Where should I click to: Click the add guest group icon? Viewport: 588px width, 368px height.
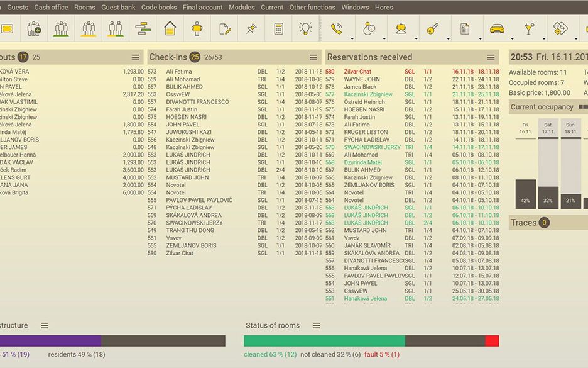pyautogui.click(x=34, y=29)
